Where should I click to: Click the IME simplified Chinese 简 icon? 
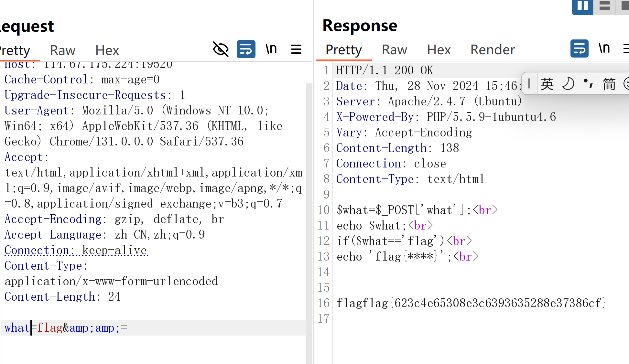pos(609,84)
